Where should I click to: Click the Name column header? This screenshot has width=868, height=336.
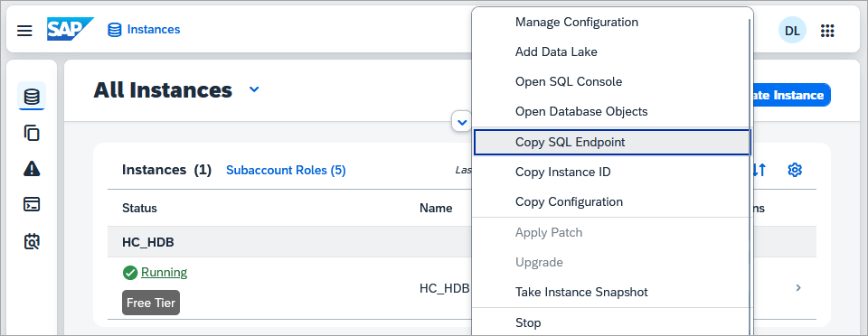(436, 209)
